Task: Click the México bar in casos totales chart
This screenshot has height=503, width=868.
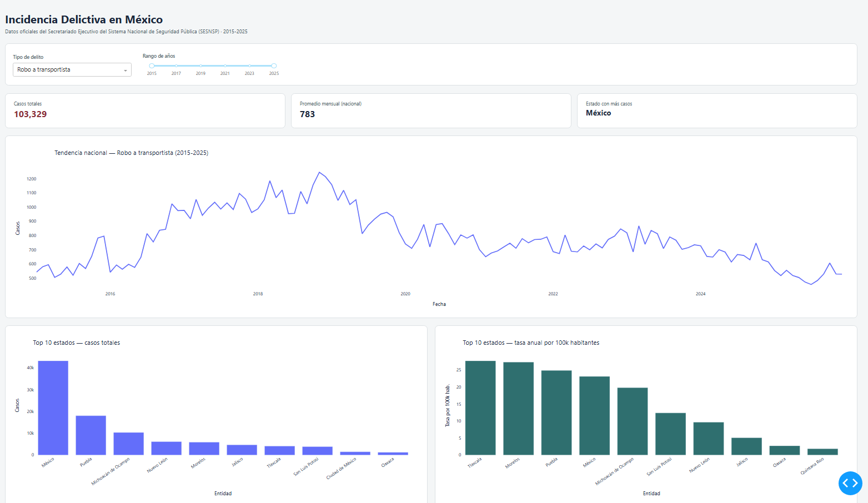Action: [x=53, y=408]
